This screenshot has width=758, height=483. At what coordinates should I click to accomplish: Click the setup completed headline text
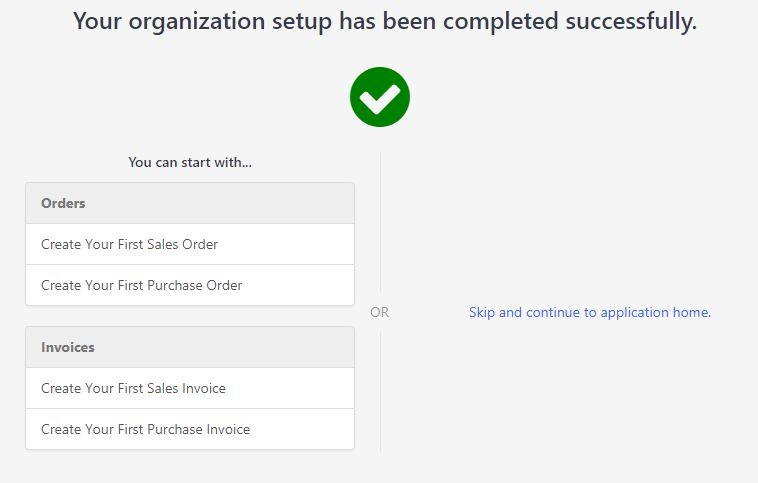click(385, 21)
